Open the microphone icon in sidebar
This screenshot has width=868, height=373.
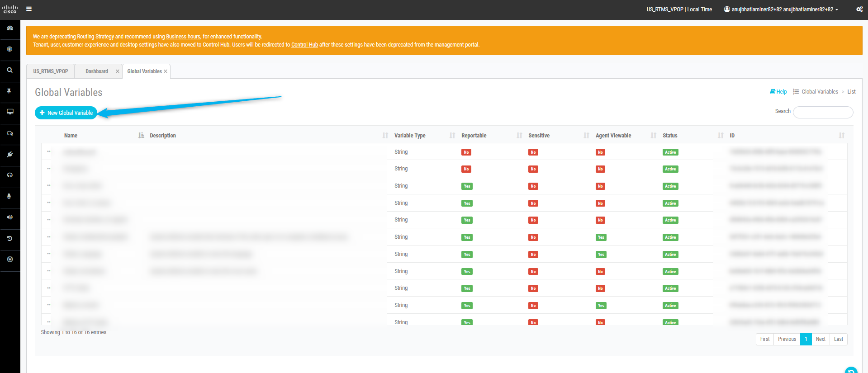(9, 196)
